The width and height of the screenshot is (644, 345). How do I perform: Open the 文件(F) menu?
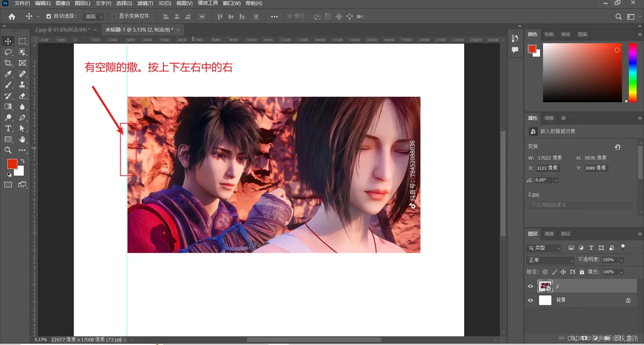[23, 3]
